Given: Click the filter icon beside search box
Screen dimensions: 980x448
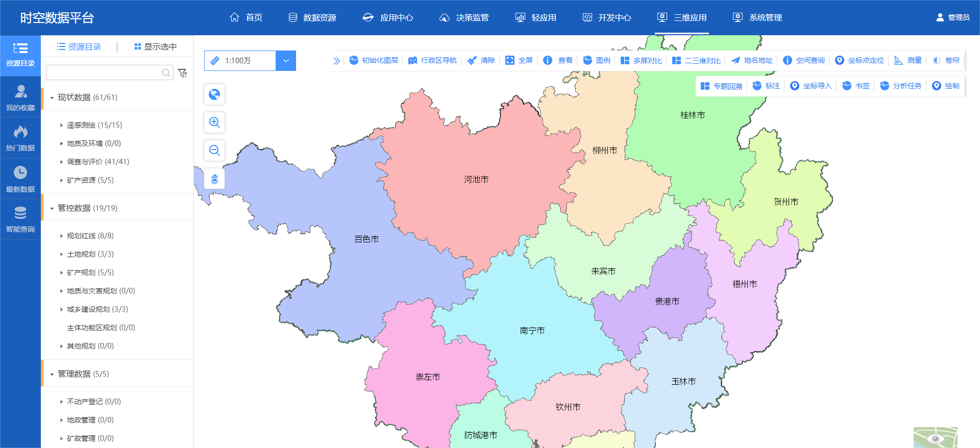Looking at the screenshot, I should pyautogui.click(x=183, y=73).
